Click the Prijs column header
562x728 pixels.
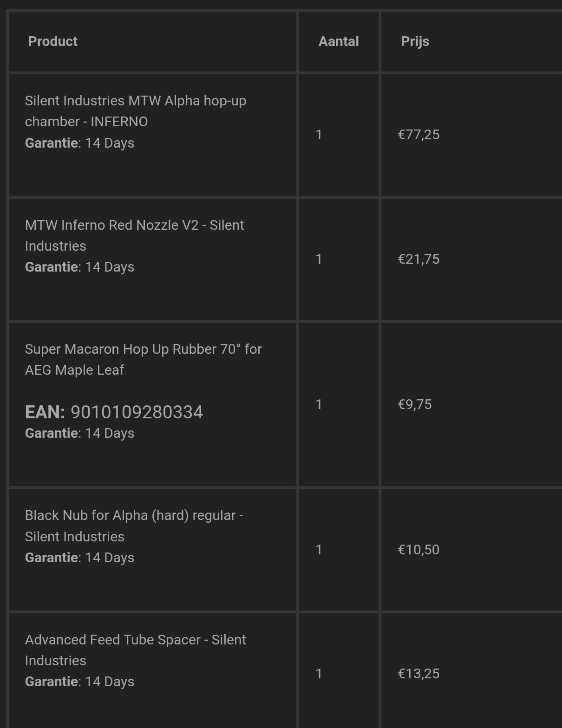(x=415, y=41)
